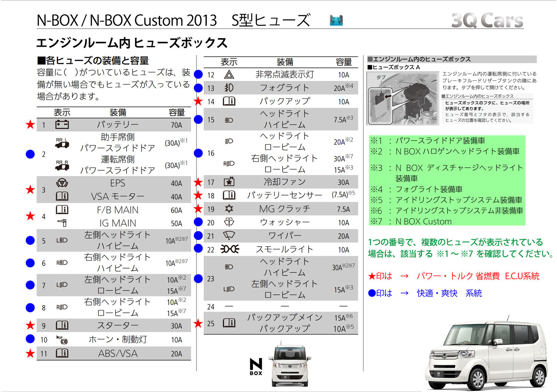Click the right headlight icon in row 6
Screen dimensions: 557x392
[62, 263]
